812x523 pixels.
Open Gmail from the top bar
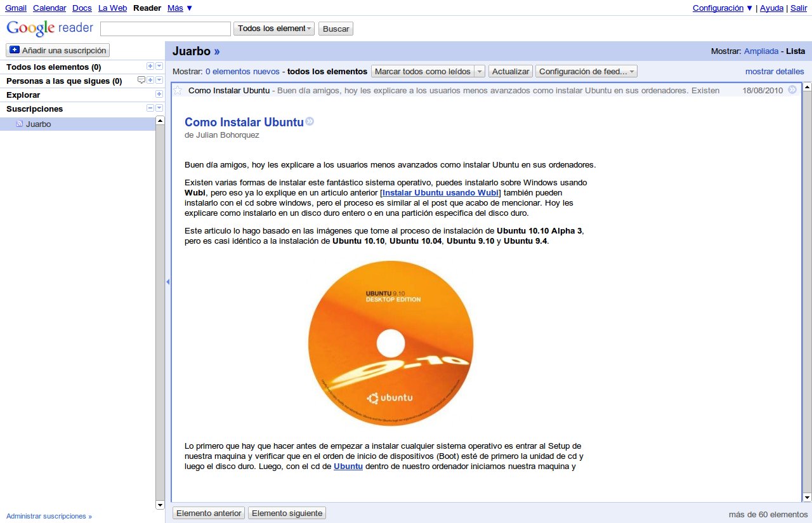[x=16, y=8]
